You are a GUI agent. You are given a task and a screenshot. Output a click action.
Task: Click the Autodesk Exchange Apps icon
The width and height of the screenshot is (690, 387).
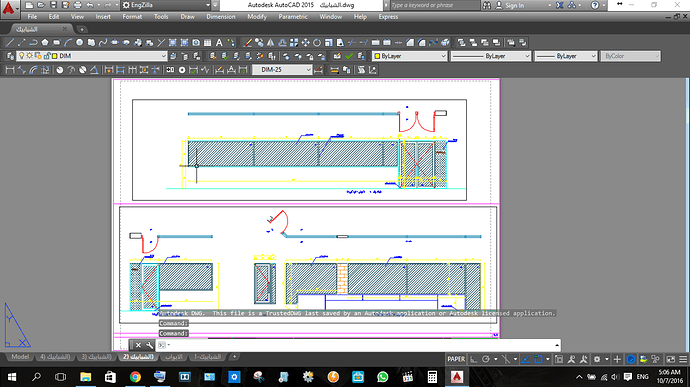click(x=560, y=5)
